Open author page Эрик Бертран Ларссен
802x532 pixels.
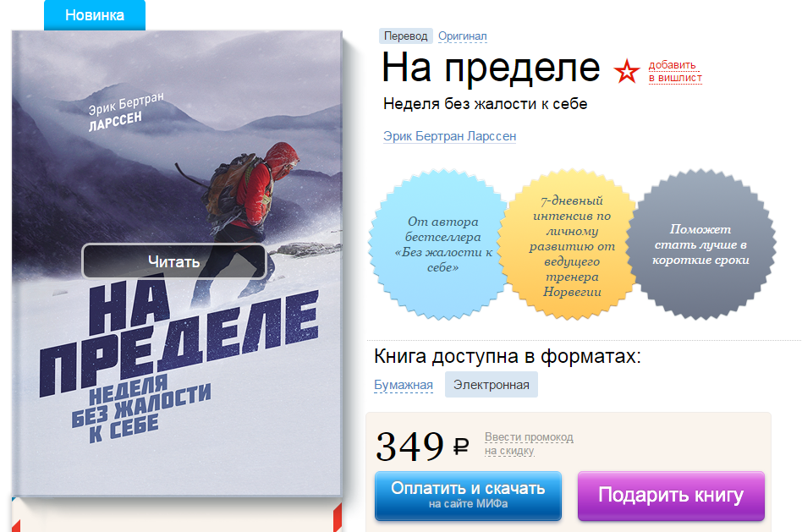coord(449,136)
